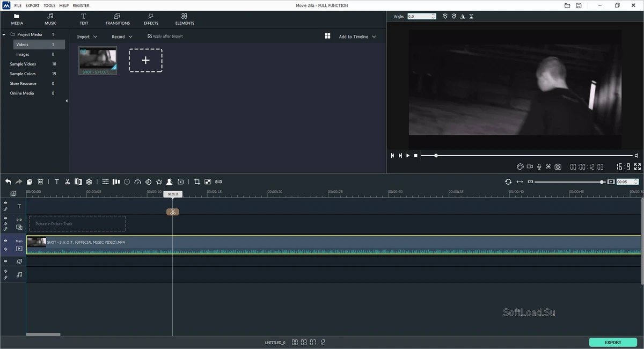Screen dimensions: 644x349
Task: Click the Undo arrow in timeline toolbar
Action: (x=8, y=181)
